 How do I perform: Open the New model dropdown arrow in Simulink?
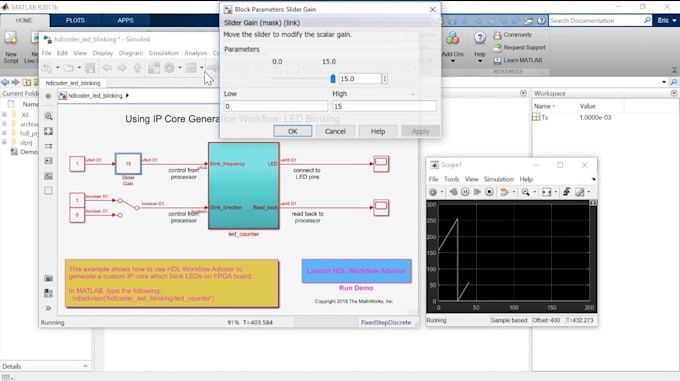pos(58,68)
